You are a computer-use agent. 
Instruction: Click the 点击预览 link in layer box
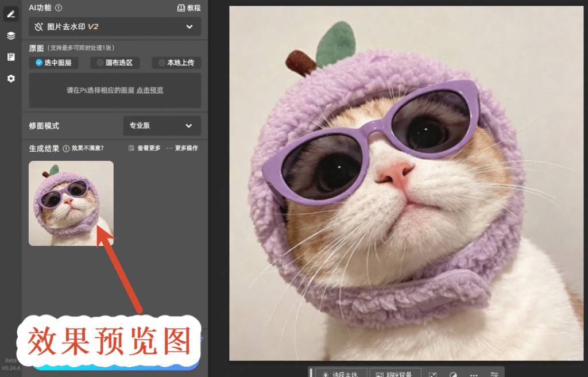click(x=150, y=90)
